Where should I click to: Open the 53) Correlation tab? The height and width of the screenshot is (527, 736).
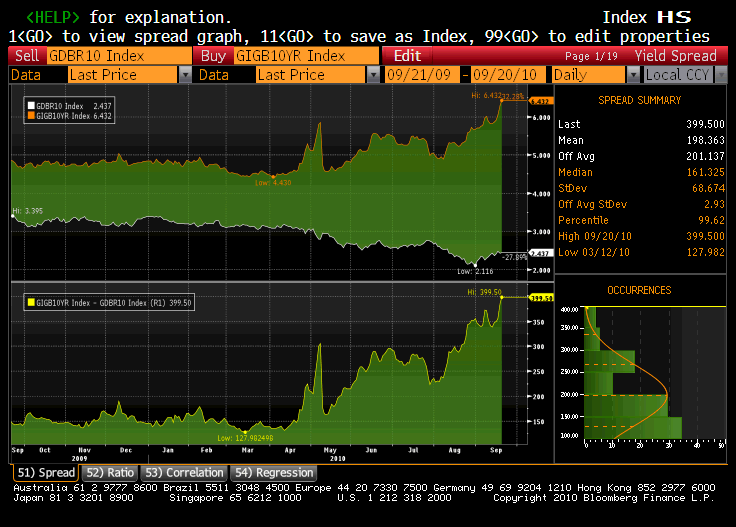click(x=183, y=472)
